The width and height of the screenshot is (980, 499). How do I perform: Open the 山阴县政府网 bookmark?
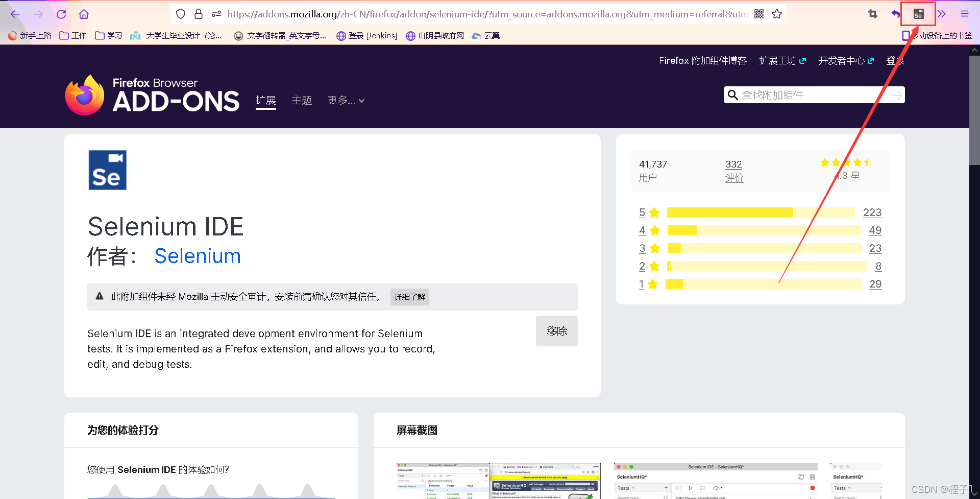[435, 36]
